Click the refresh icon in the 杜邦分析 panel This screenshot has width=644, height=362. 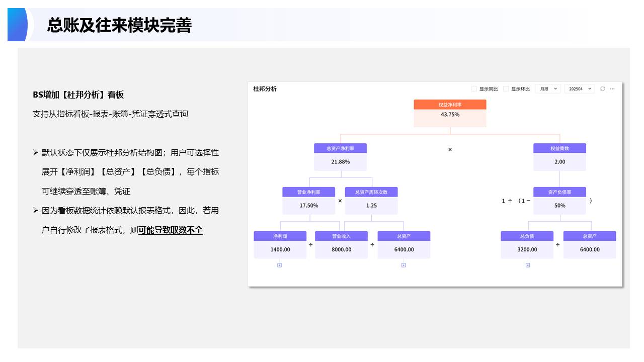[x=602, y=89]
